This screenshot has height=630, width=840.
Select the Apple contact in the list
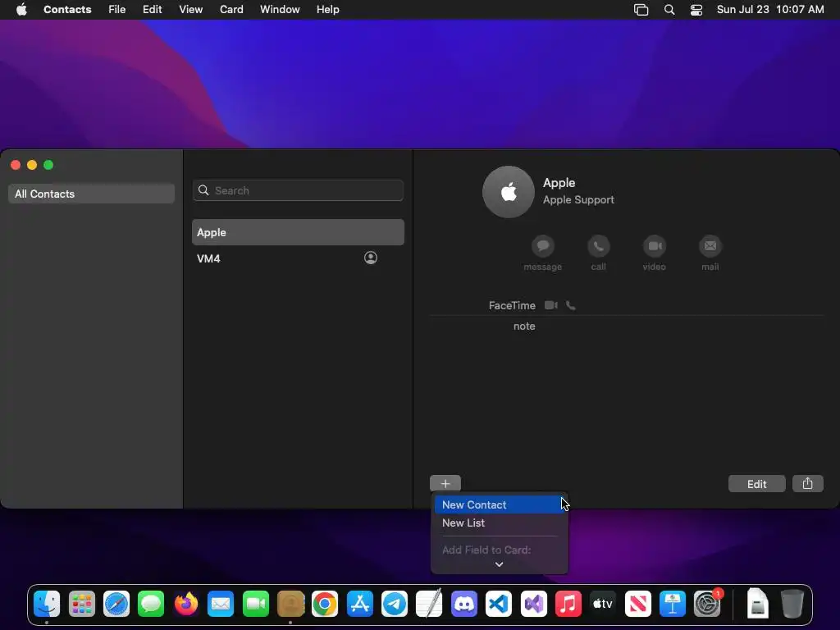click(x=298, y=232)
